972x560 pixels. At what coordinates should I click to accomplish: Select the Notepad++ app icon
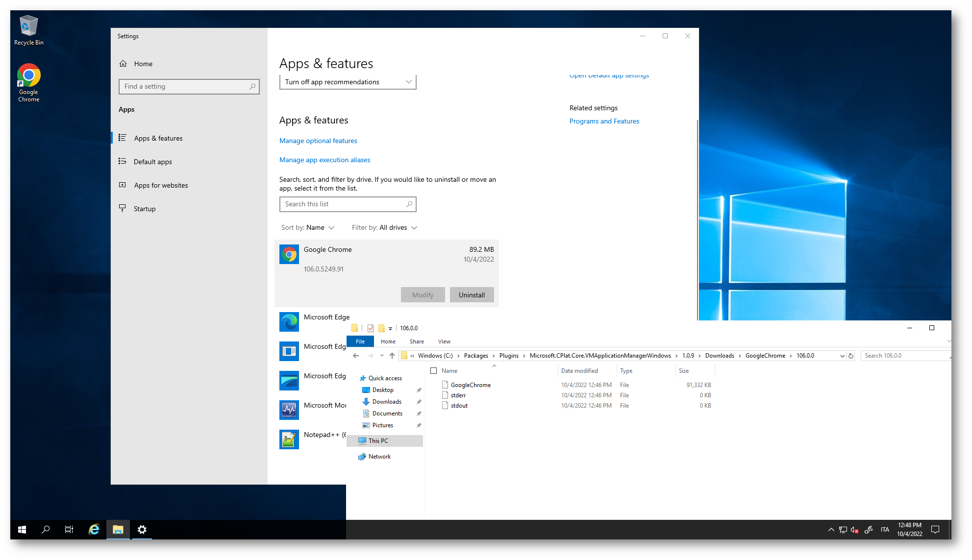[289, 439]
